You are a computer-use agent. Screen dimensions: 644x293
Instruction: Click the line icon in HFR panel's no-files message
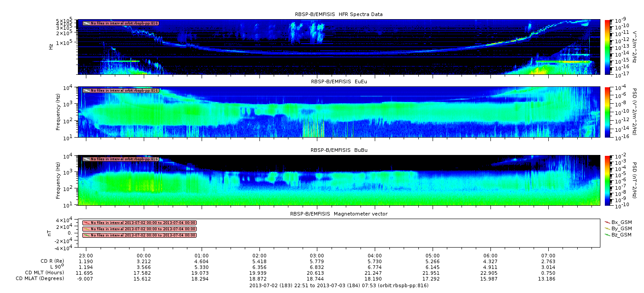[x=86, y=23]
